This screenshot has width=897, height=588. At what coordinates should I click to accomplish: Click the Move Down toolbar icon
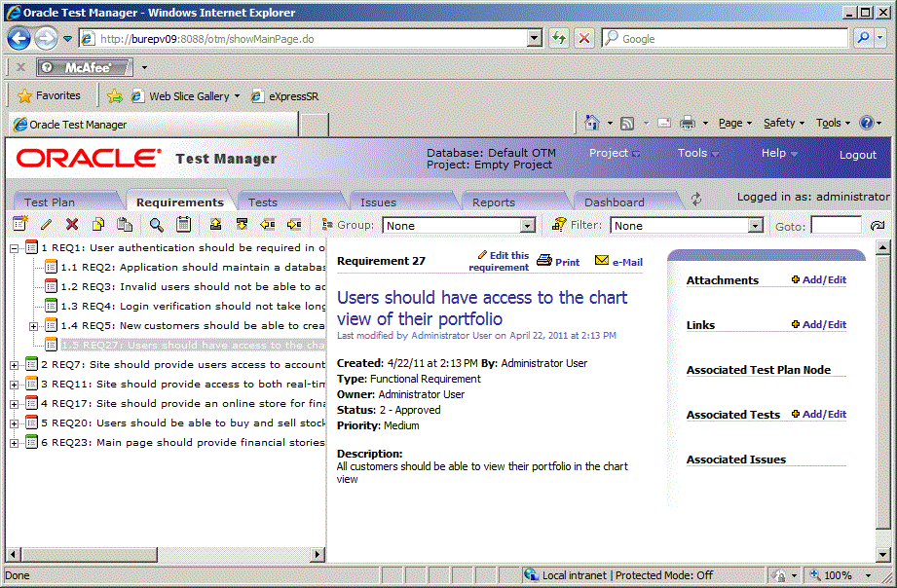click(242, 224)
